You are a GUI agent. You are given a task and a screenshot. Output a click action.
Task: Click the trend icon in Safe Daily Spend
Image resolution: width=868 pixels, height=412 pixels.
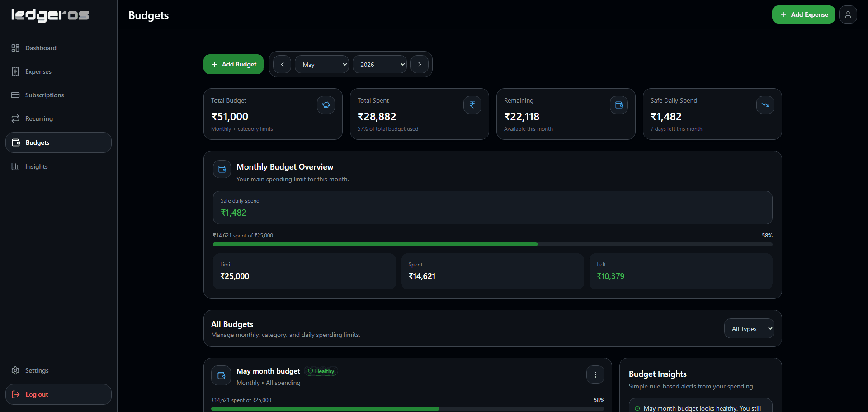pyautogui.click(x=765, y=105)
